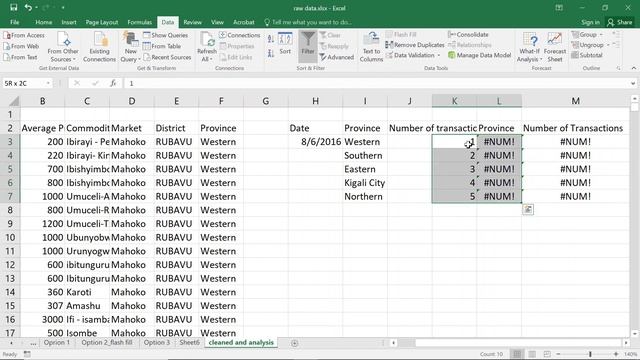Click the Share button
The height and width of the screenshot is (360, 640).
click(x=620, y=22)
